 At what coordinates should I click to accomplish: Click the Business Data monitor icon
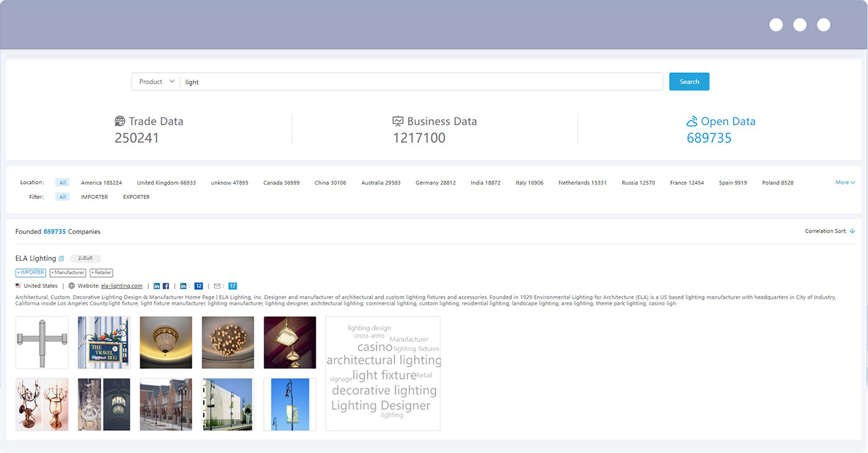click(398, 121)
